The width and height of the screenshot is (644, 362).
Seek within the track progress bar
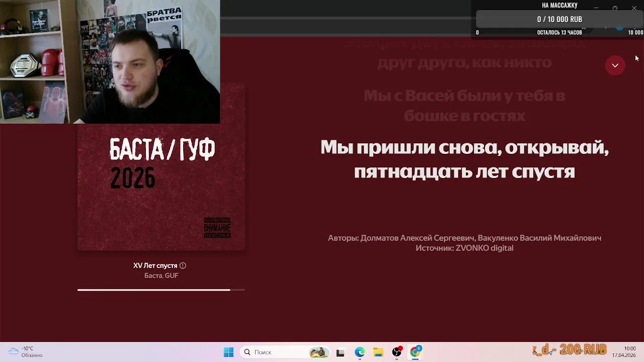[x=161, y=290]
